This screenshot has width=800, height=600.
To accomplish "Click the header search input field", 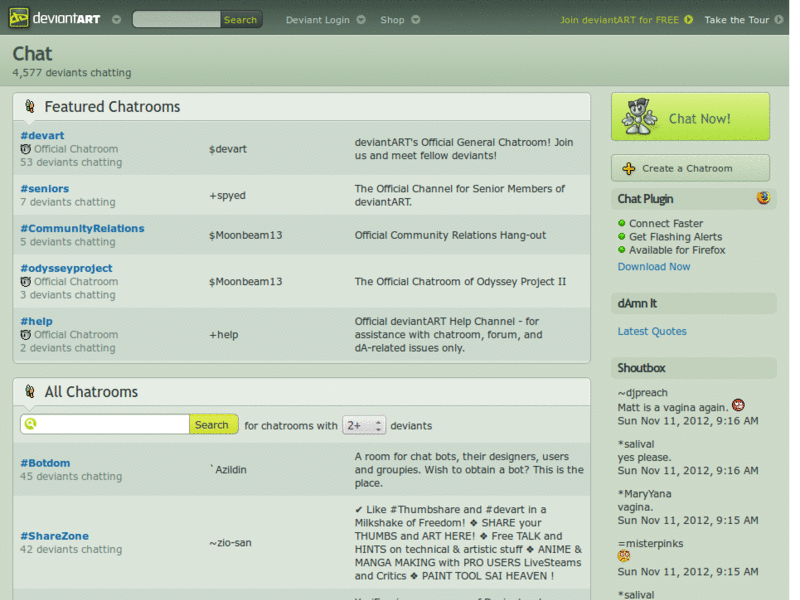I will (x=177, y=19).
